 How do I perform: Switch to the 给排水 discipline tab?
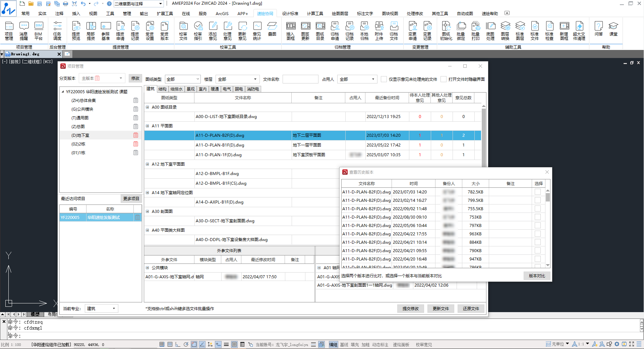coord(176,89)
